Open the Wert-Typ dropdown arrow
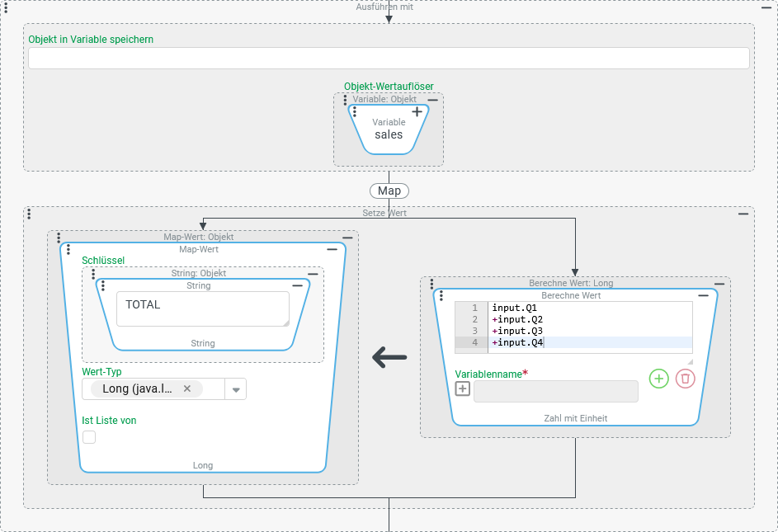Screen dimensions: 778x532 (x=236, y=389)
